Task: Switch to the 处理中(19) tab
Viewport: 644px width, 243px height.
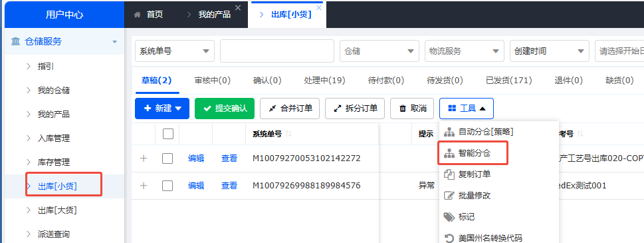Action: pos(324,81)
